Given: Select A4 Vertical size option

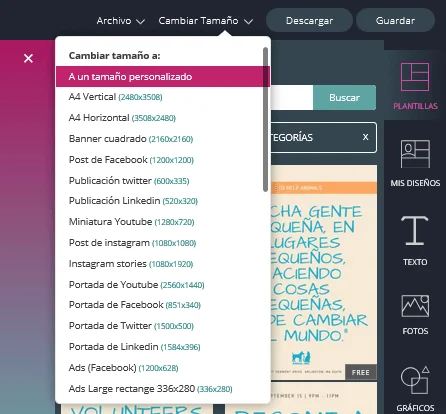Looking at the screenshot, I should click(115, 97).
